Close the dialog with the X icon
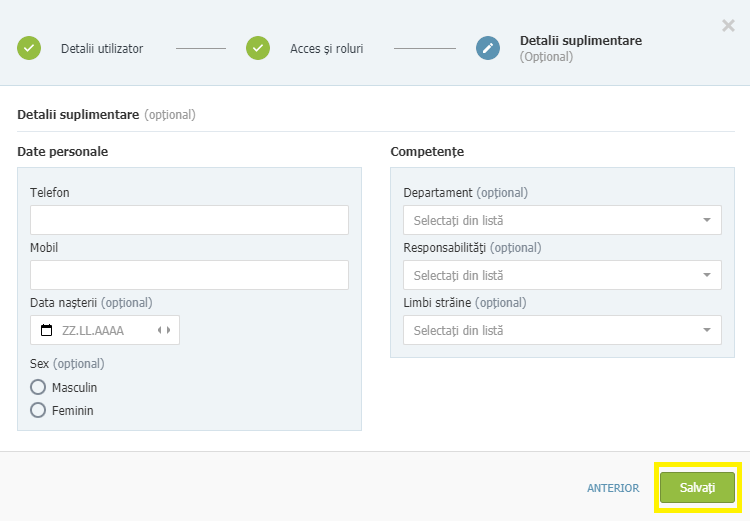Image resolution: width=750 pixels, height=521 pixels. [x=728, y=25]
